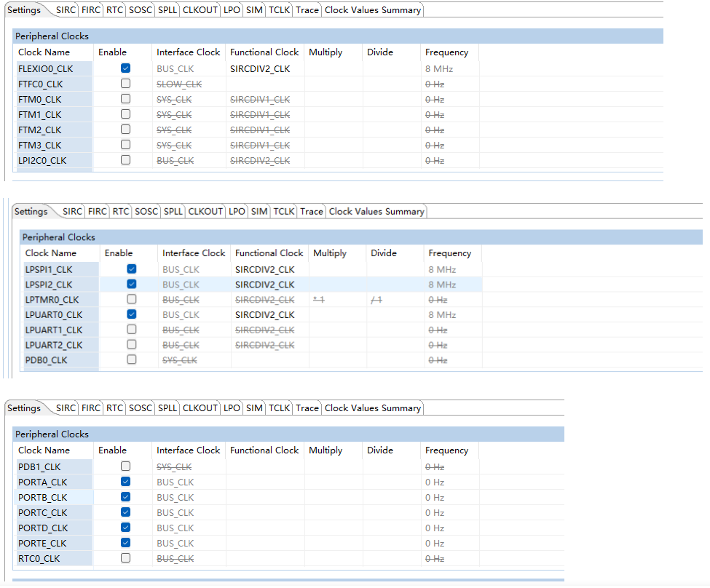Enable the RTC0_CLK checkbox

pos(125,558)
